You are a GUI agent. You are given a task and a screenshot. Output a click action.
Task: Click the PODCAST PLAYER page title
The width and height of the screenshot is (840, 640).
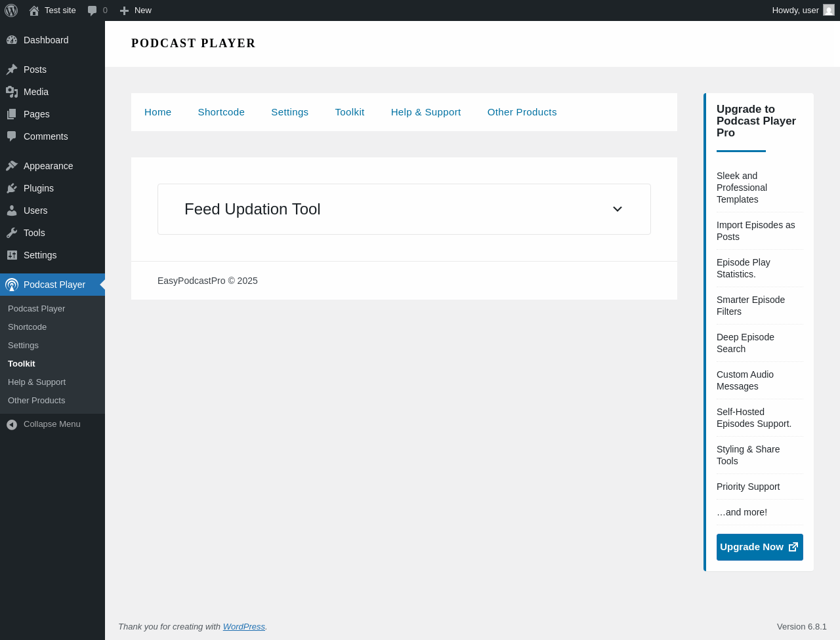pos(194,43)
